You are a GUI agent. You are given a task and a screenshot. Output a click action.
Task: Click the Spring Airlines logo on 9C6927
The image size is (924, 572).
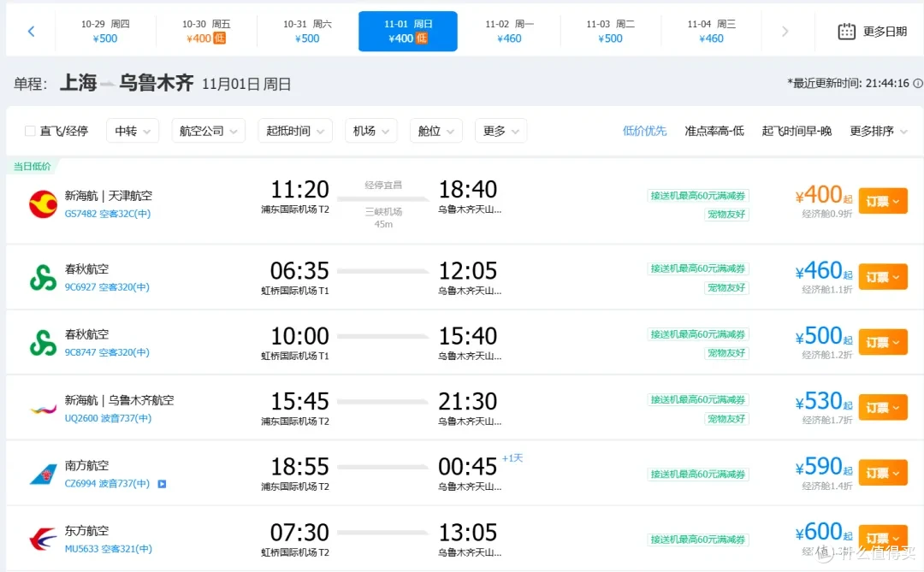43,278
